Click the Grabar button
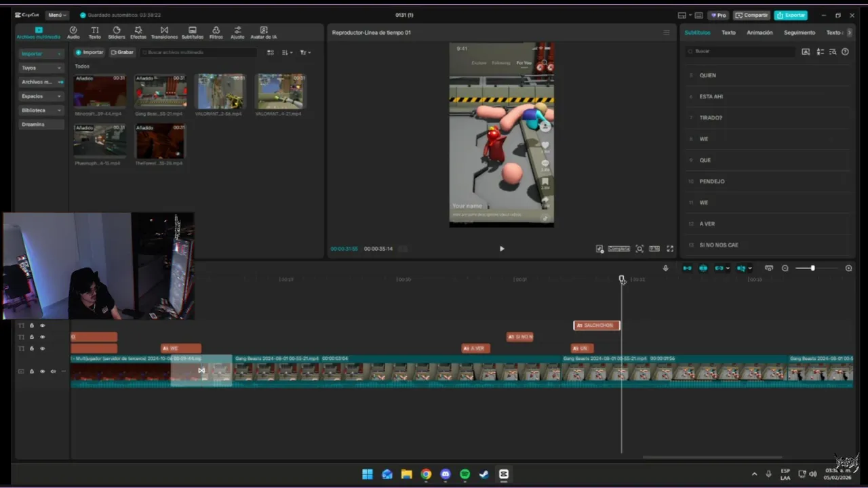Screen dimensions: 868x488 pos(122,52)
